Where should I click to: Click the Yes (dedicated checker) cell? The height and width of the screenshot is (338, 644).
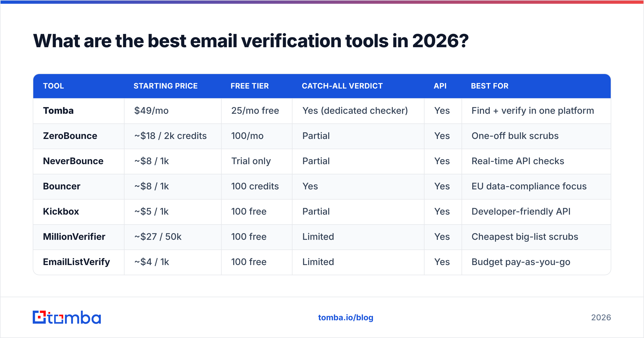coord(358,111)
